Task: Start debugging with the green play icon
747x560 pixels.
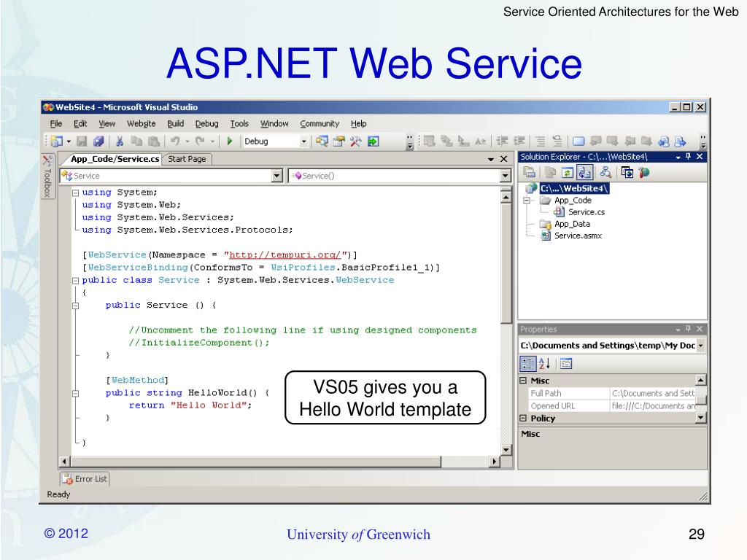Action: [230, 141]
